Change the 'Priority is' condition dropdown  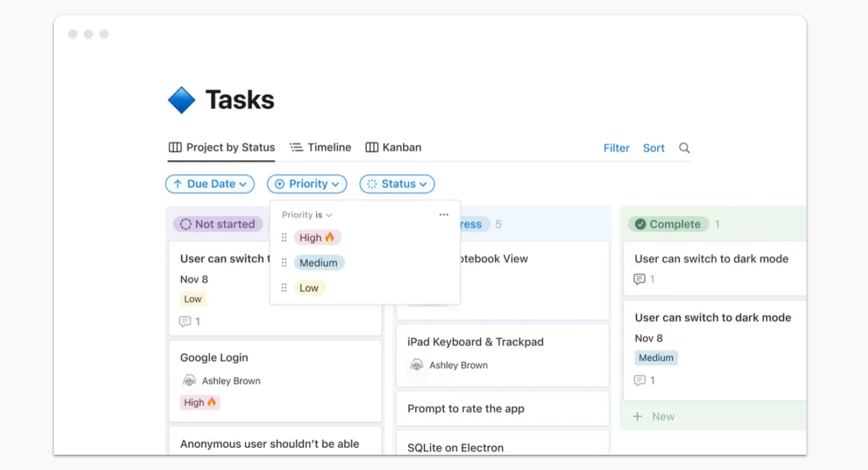pyautogui.click(x=307, y=215)
